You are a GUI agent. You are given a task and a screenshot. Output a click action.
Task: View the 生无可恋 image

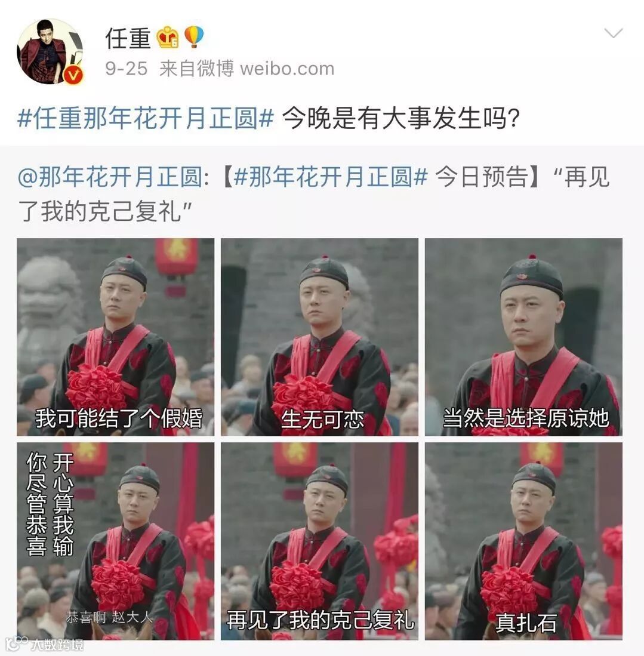pos(320,337)
